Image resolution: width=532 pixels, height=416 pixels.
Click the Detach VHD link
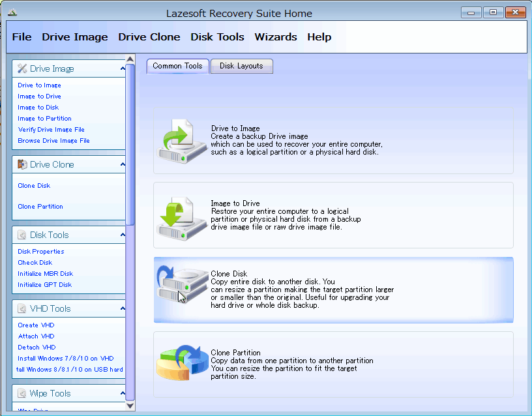tap(37, 347)
